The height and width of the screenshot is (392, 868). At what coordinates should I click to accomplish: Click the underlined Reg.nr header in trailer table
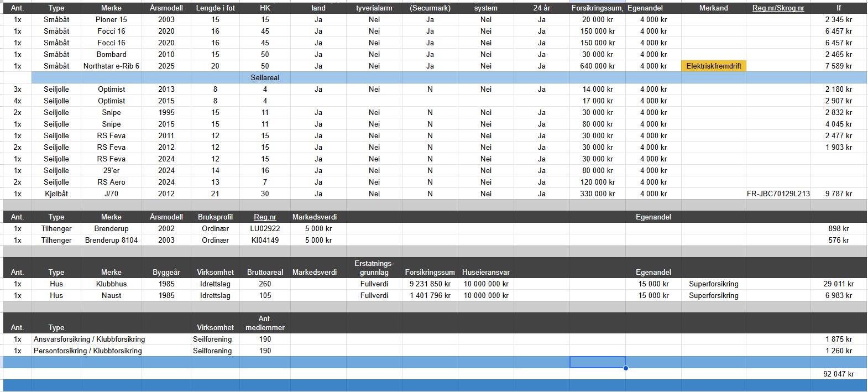pyautogui.click(x=265, y=217)
